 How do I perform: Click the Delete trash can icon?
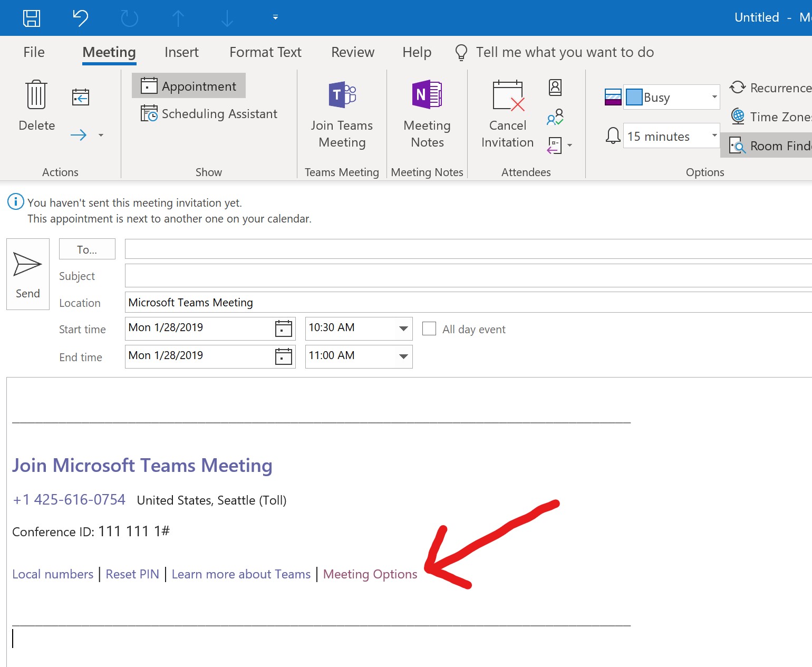click(x=36, y=95)
